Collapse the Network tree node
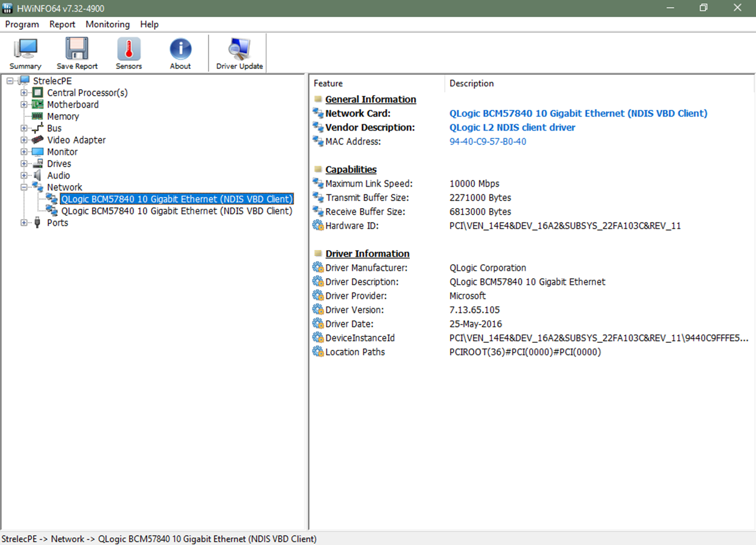This screenshot has width=756, height=545. tap(24, 187)
